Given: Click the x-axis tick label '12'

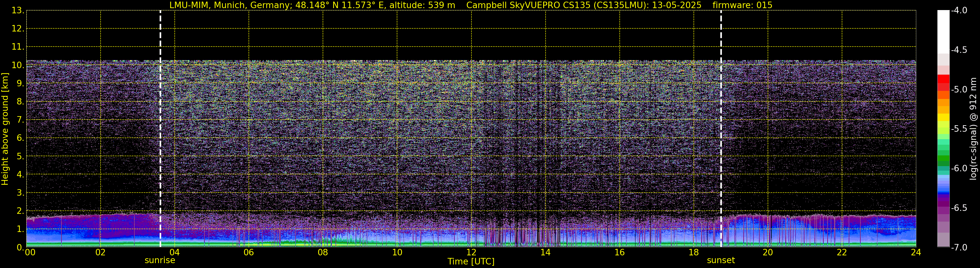Looking at the screenshot, I should [x=471, y=252].
